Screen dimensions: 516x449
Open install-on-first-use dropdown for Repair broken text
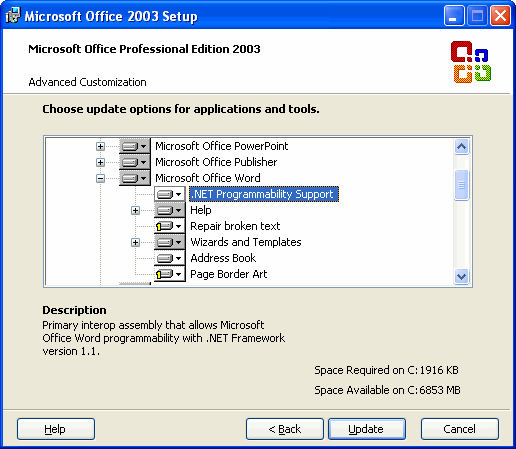170,226
